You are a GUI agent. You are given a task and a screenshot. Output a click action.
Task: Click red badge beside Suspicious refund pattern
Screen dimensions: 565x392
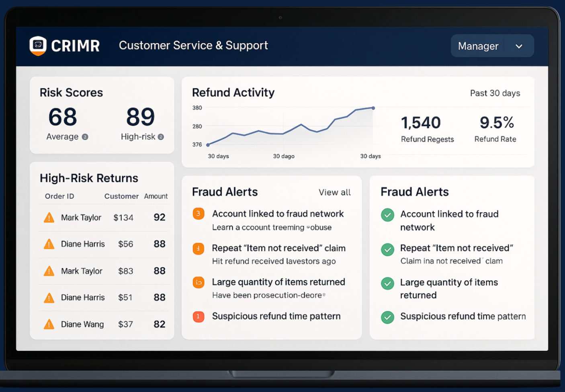(199, 316)
